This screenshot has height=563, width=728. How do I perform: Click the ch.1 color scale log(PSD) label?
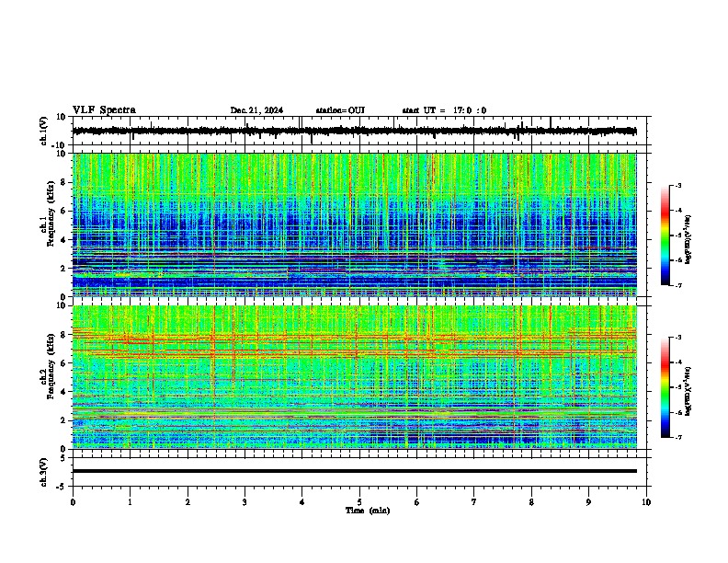tap(688, 240)
